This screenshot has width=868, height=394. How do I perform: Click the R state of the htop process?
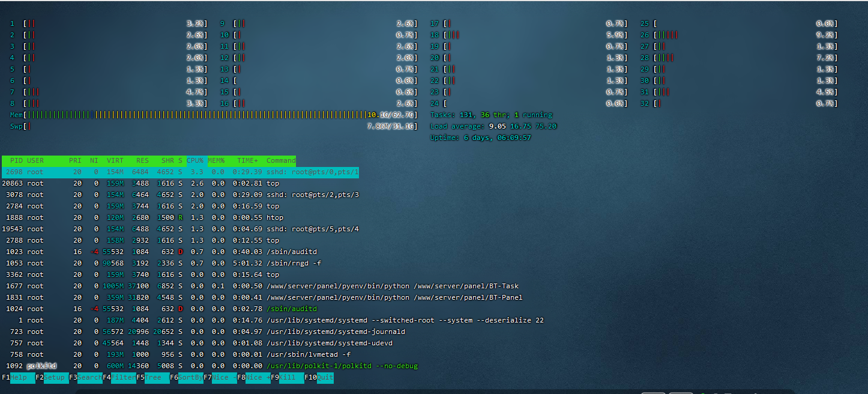[180, 217]
